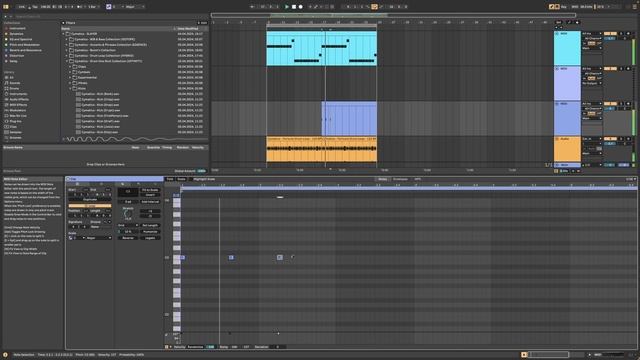Toggle the browser show/hide icon in top-left corner
The image size is (640, 360).
tap(6, 7)
